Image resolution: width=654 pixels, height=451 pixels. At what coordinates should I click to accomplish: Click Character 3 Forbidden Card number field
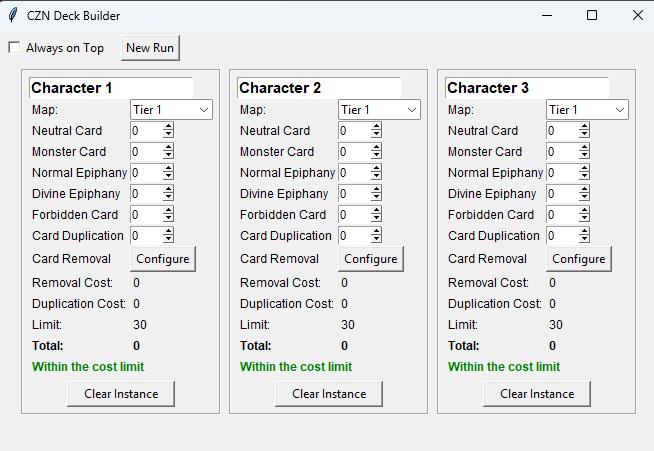[x=562, y=214]
